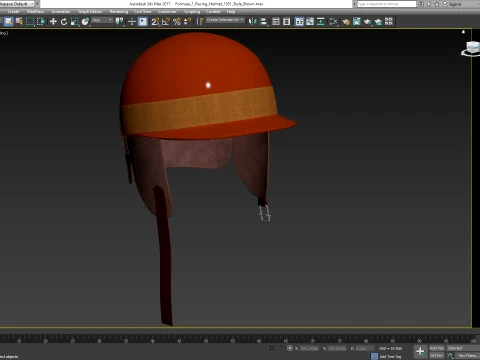Toggle Keyboard Shortcut Override button
This screenshot has width=480, height=360.
pyautogui.click(x=143, y=22)
